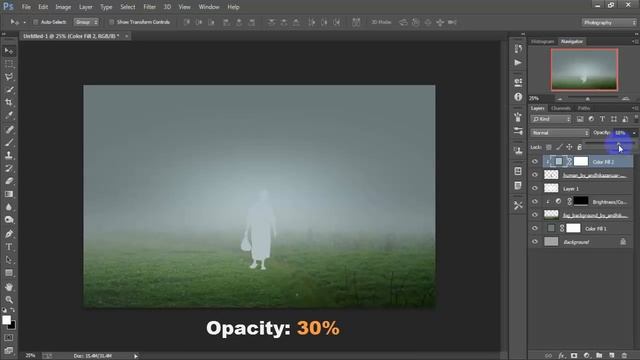Click the Navigator preview thumbnail
Image resolution: width=640 pixels, height=360 pixels.
point(584,69)
